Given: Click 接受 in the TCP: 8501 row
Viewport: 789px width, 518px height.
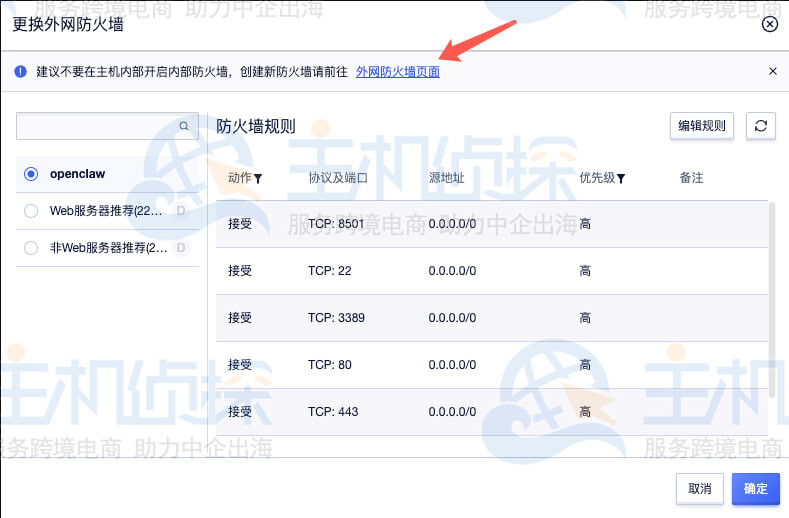Looking at the screenshot, I should pos(240,224).
